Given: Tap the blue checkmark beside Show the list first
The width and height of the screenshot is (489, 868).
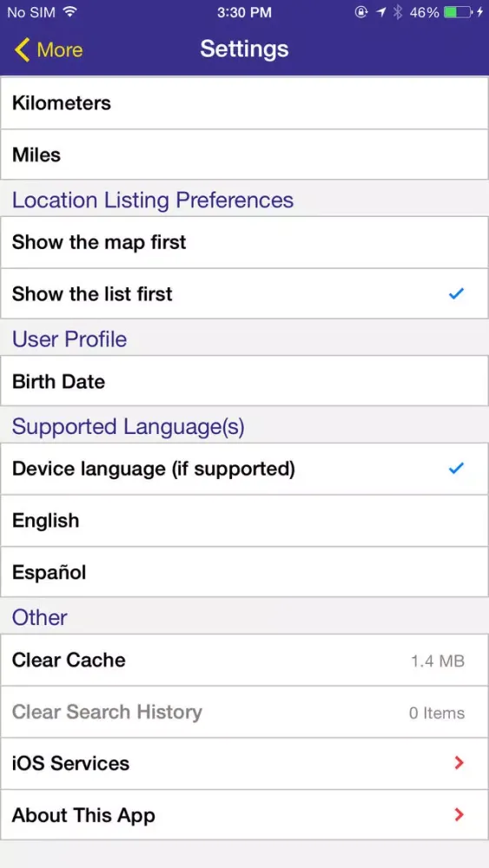Looking at the screenshot, I should tap(456, 294).
